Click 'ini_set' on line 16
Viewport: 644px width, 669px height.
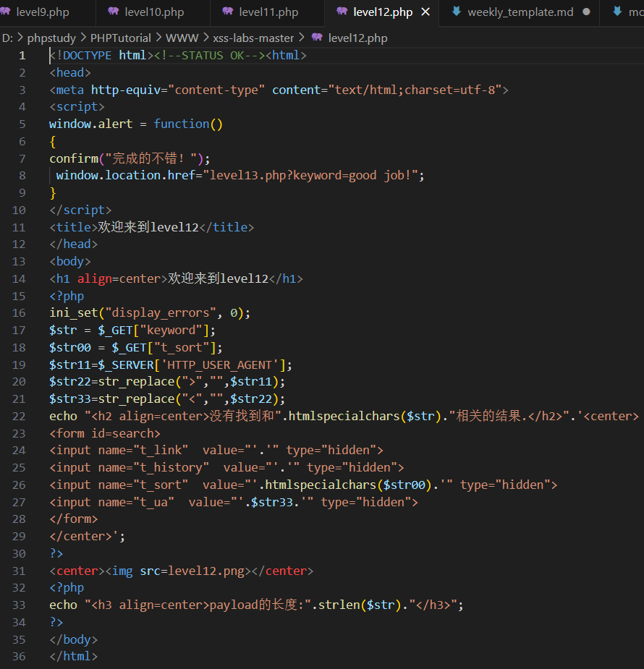(x=73, y=312)
